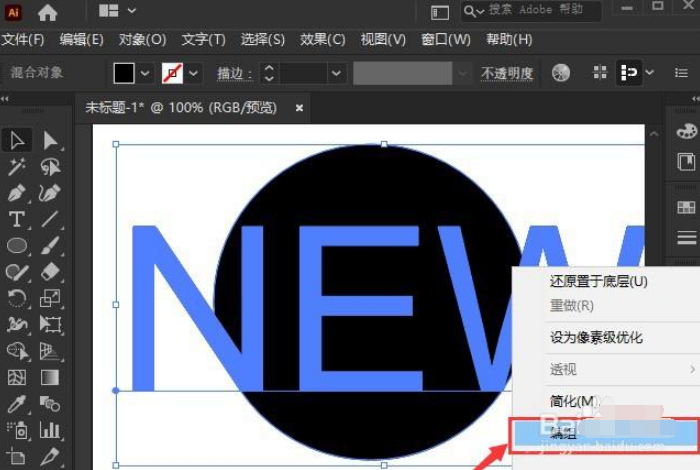700x470 pixels.
Task: Expand the stroke color dropdown arrow
Action: coord(193,73)
